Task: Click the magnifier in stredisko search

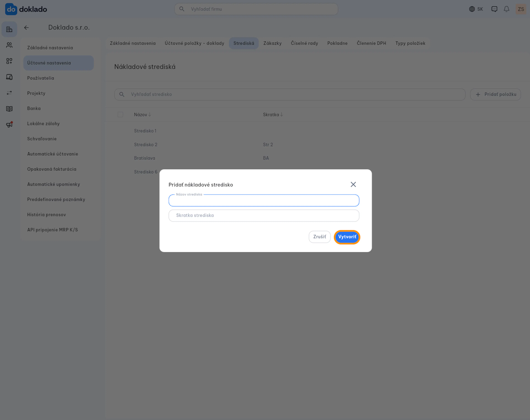Action: [x=122, y=94]
